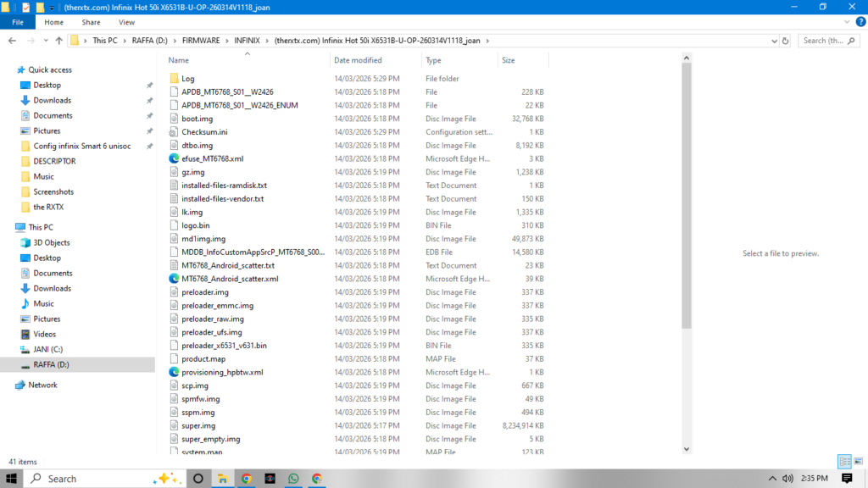
Task: Switch to the View ribbon tab
Action: [126, 22]
